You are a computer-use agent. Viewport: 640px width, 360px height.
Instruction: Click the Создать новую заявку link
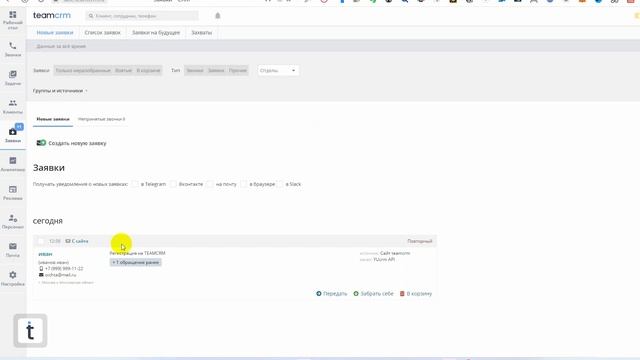point(78,143)
